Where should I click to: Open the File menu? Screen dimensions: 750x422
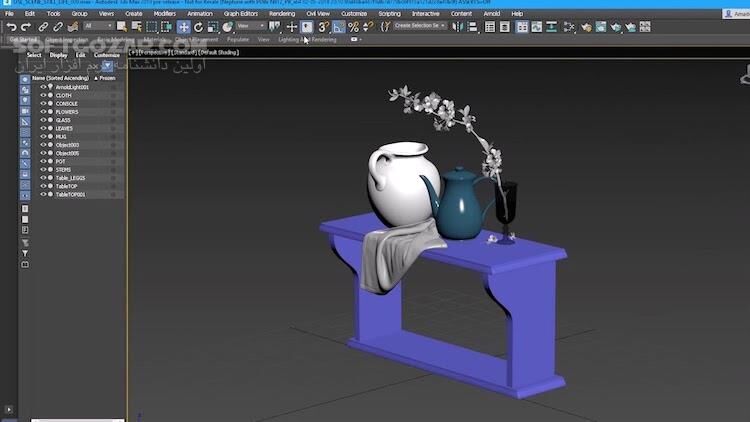point(9,14)
